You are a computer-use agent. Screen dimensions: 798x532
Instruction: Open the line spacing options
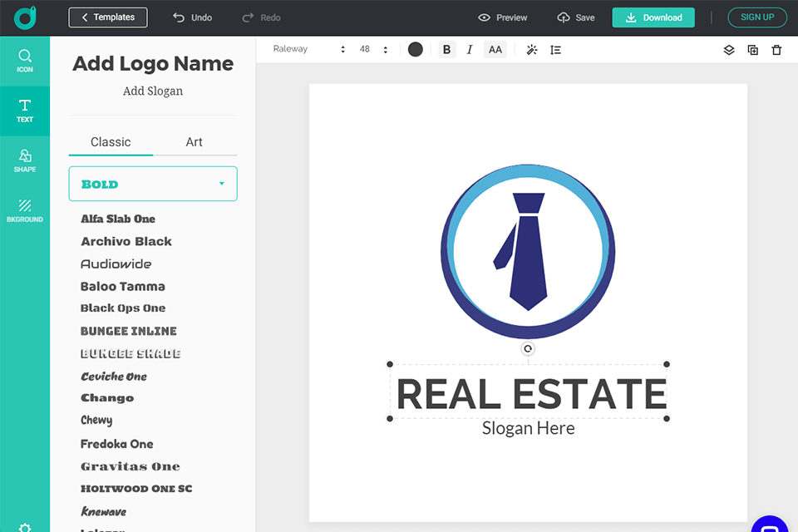[x=555, y=49]
